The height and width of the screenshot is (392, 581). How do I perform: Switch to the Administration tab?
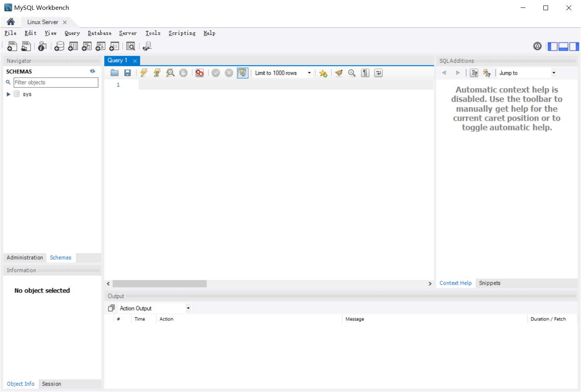pos(25,257)
